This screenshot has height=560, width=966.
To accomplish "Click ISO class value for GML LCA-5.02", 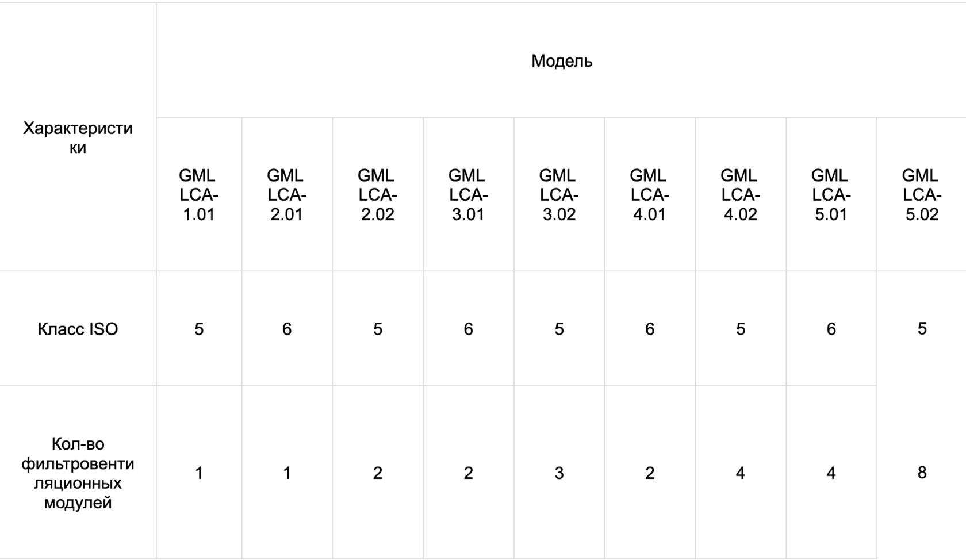I will pyautogui.click(x=922, y=328).
